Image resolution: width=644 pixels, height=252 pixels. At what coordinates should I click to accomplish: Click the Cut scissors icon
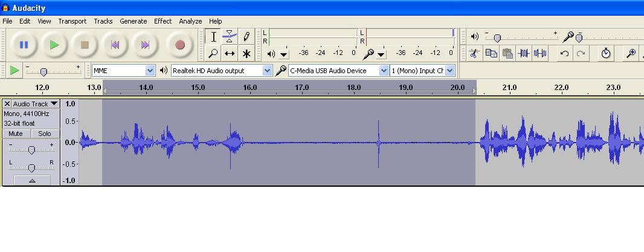coord(475,53)
